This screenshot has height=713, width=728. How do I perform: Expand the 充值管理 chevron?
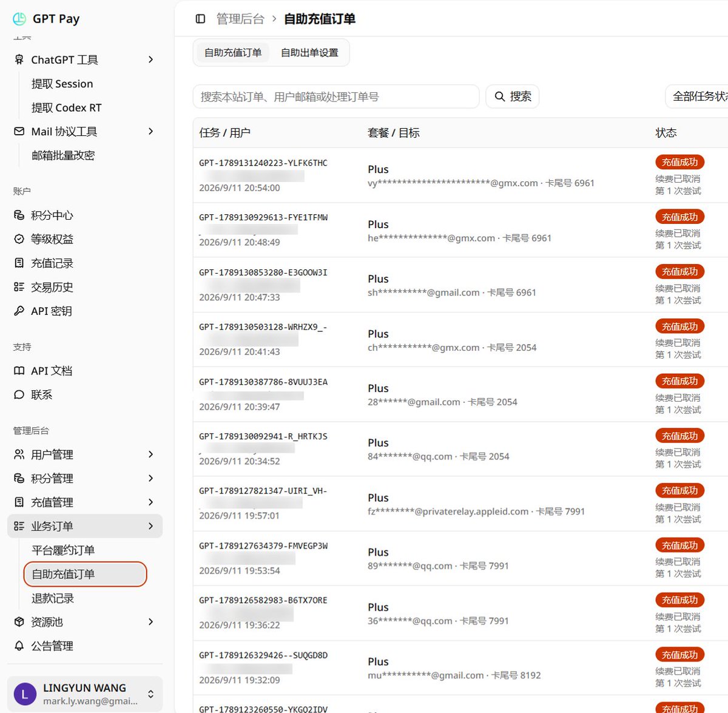point(150,502)
